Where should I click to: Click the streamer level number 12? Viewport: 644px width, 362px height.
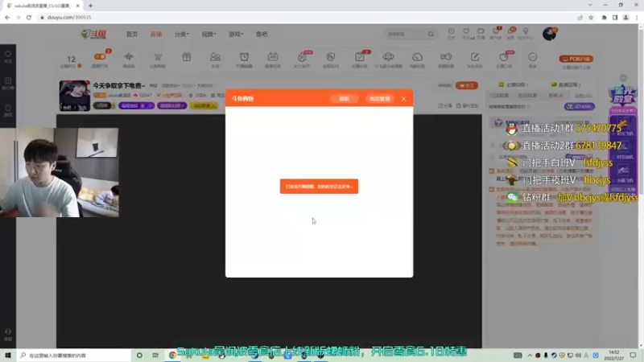(71, 60)
